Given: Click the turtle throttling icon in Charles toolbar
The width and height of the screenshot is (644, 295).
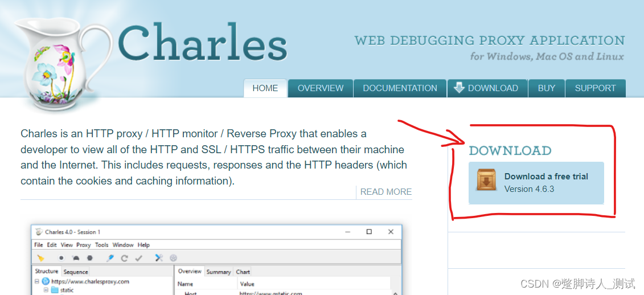Looking at the screenshot, I should click(76, 258).
